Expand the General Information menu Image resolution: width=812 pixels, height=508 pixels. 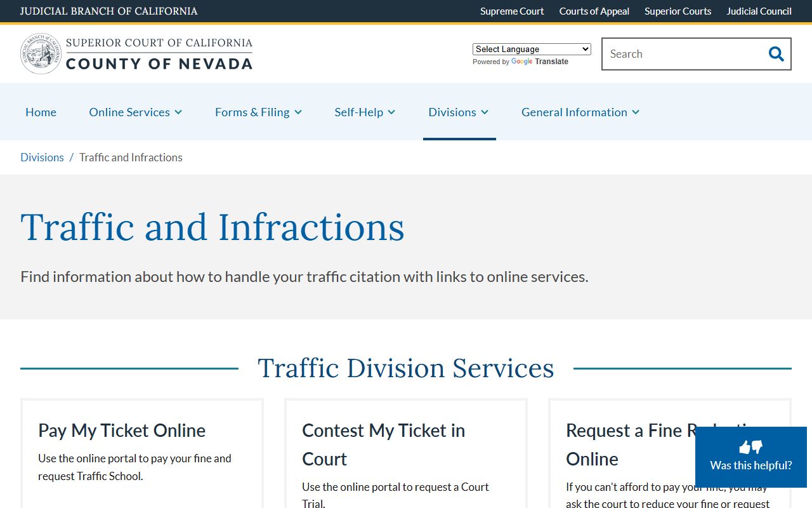click(580, 112)
